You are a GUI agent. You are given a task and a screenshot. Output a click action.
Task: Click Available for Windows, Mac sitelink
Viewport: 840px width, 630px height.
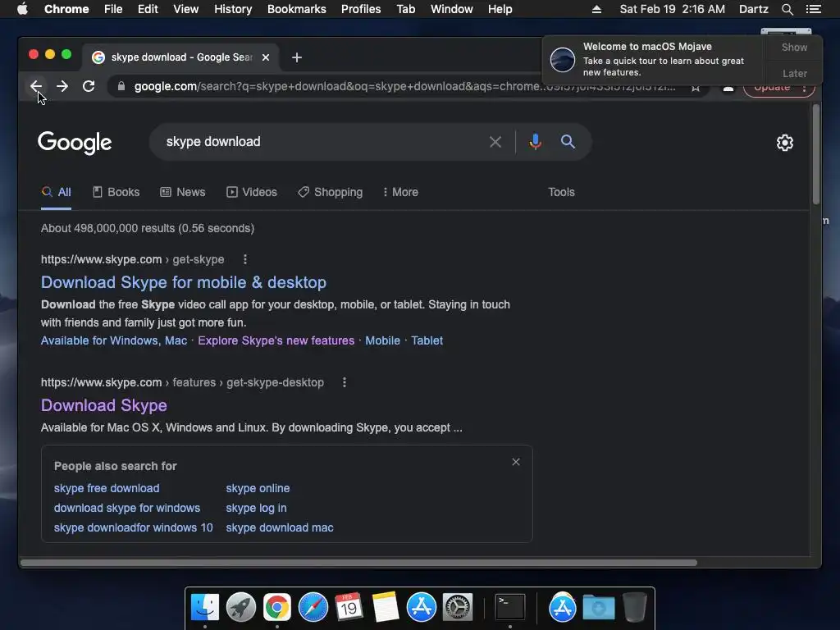114,340
